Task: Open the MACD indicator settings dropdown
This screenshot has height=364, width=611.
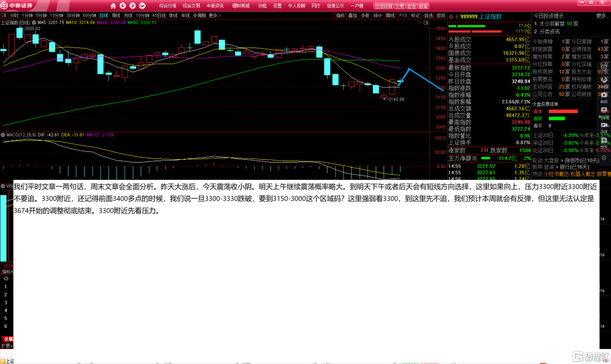Action: click(3, 135)
